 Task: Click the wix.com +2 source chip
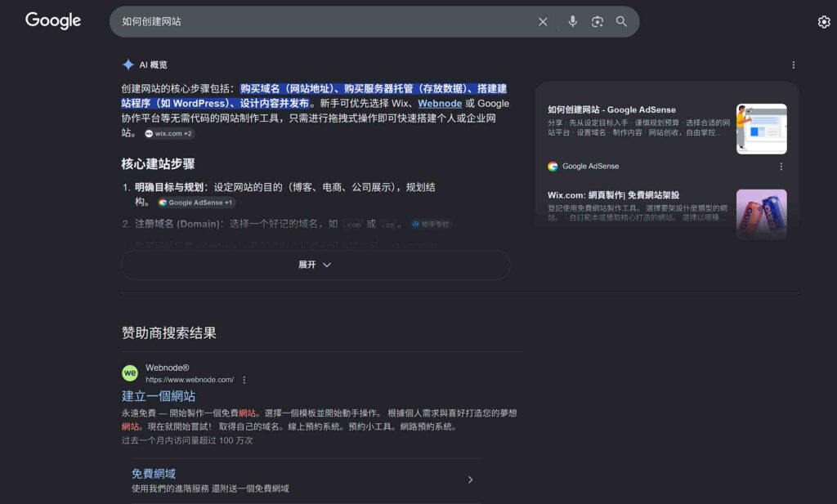point(168,133)
